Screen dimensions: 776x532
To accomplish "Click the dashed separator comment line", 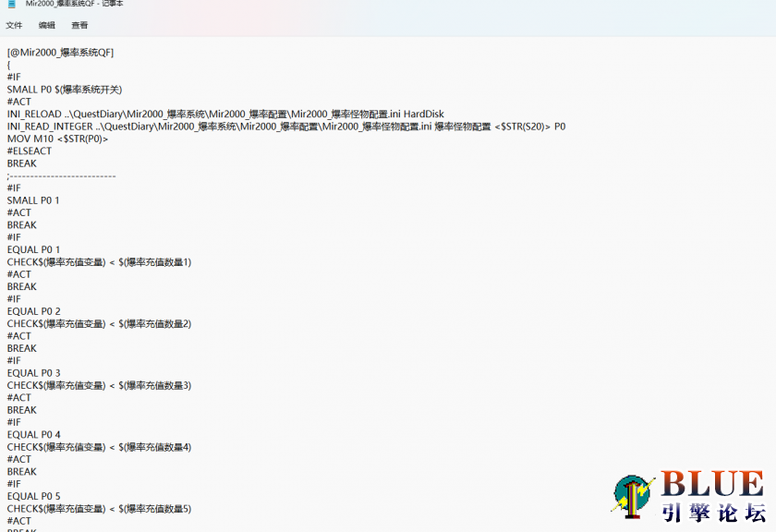I will 61,175.
